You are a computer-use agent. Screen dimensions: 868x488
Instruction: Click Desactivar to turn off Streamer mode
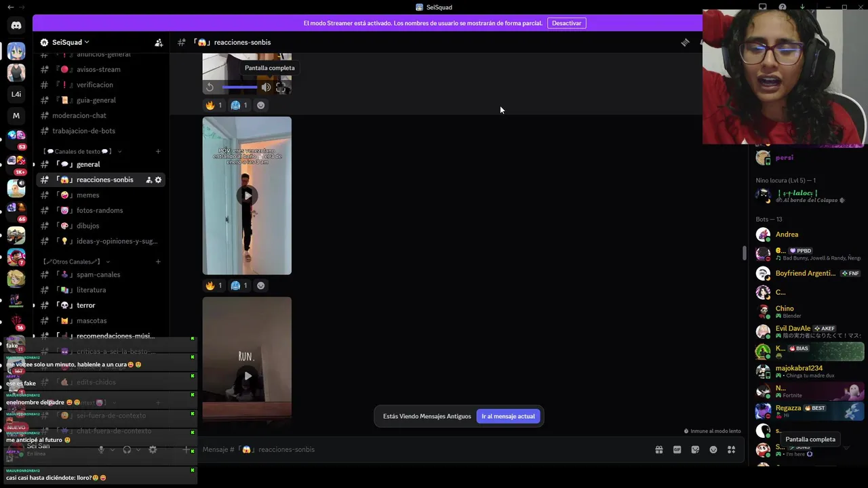[x=566, y=23]
